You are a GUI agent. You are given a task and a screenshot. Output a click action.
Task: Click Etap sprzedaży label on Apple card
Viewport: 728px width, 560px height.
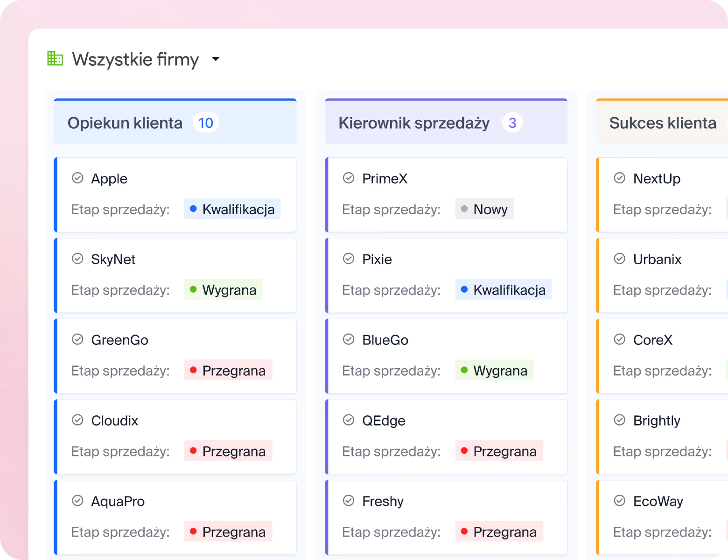click(120, 210)
